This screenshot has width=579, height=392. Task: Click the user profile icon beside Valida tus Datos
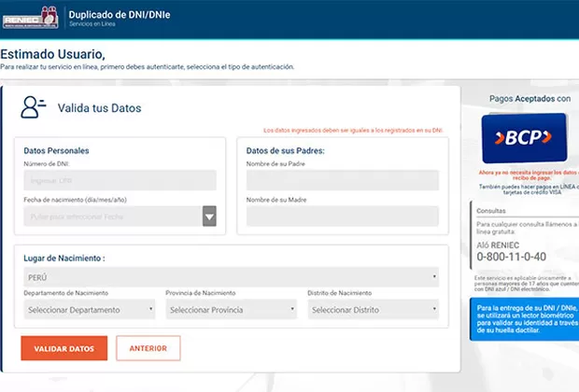(x=34, y=107)
